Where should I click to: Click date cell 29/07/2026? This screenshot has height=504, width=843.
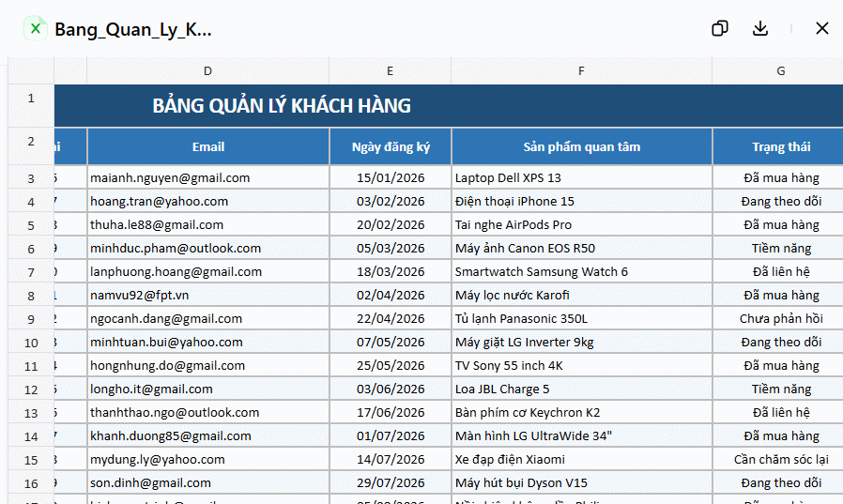(391, 483)
